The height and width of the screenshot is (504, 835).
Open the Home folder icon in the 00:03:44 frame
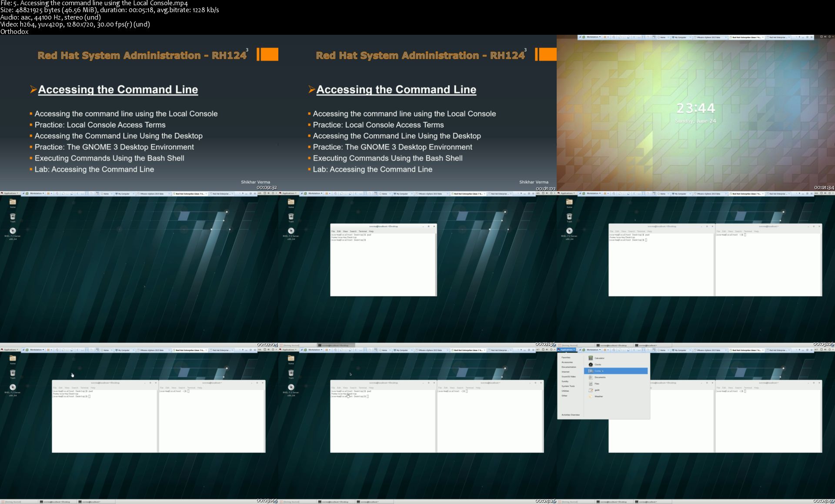pyautogui.click(x=13, y=359)
